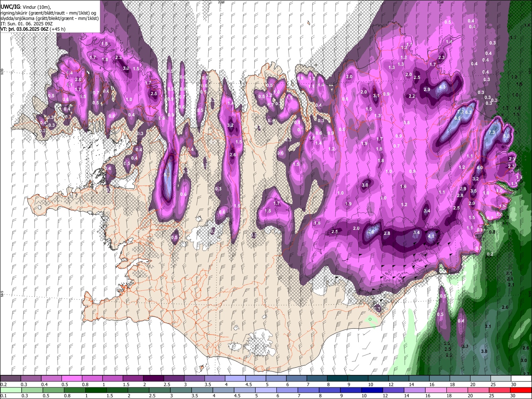
Task: Select light gray upper swatch between 25 and 30
Action: click(x=501, y=378)
